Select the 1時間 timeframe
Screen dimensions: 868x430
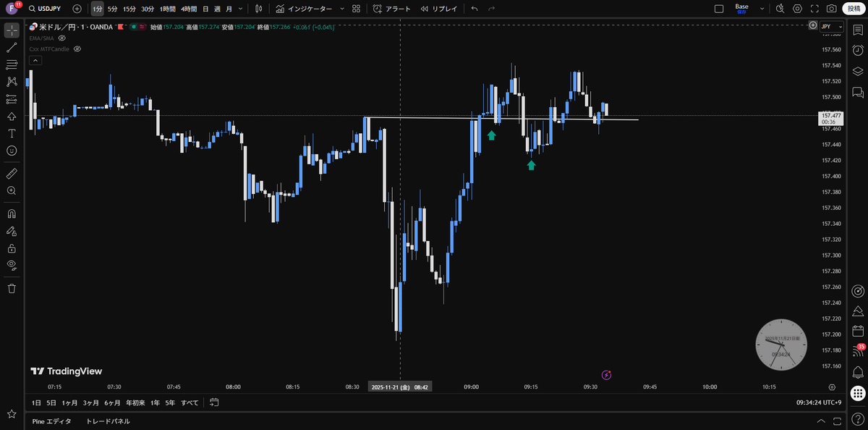[x=168, y=9]
